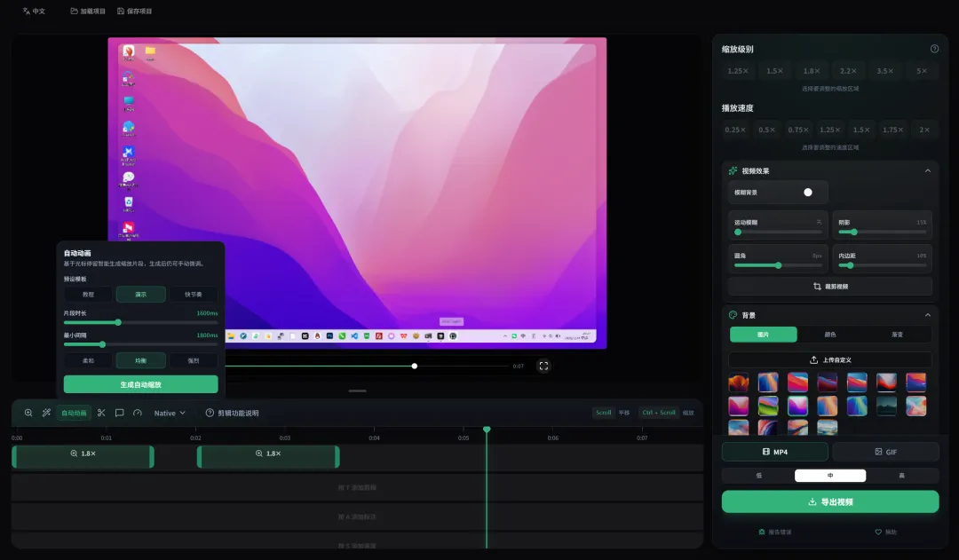Select the 教程 preset template

pyautogui.click(x=88, y=294)
